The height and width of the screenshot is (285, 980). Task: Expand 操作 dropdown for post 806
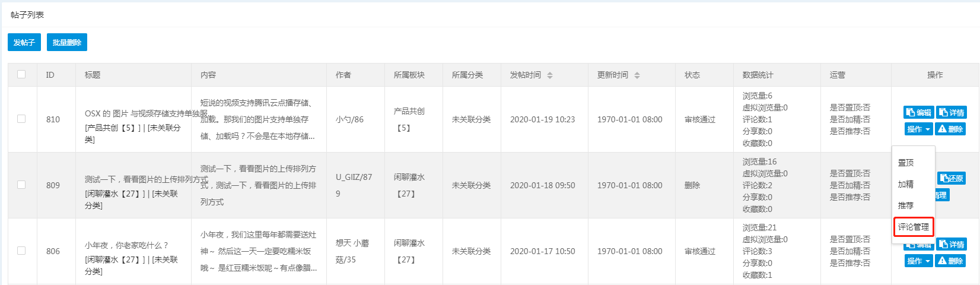coord(919,261)
